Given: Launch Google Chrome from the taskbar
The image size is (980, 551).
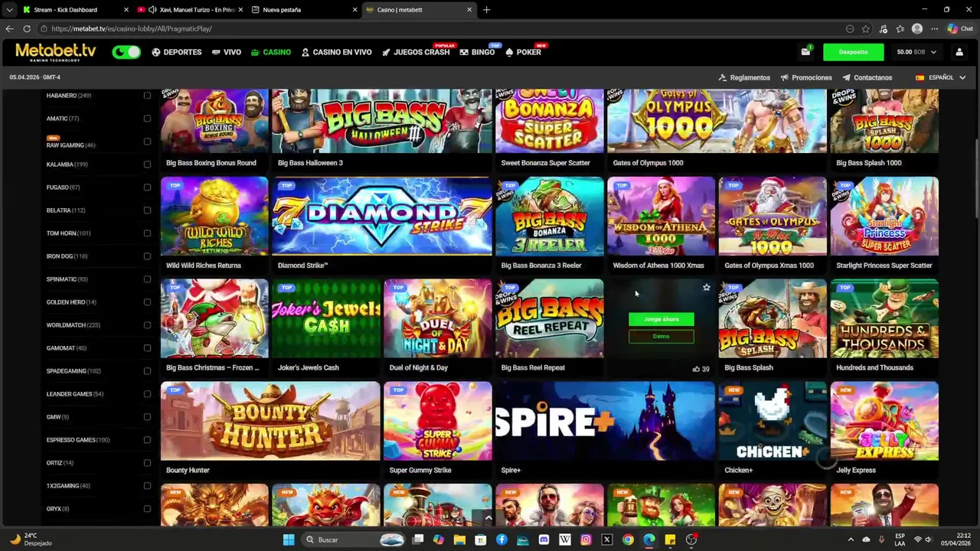Looking at the screenshot, I should click(628, 540).
